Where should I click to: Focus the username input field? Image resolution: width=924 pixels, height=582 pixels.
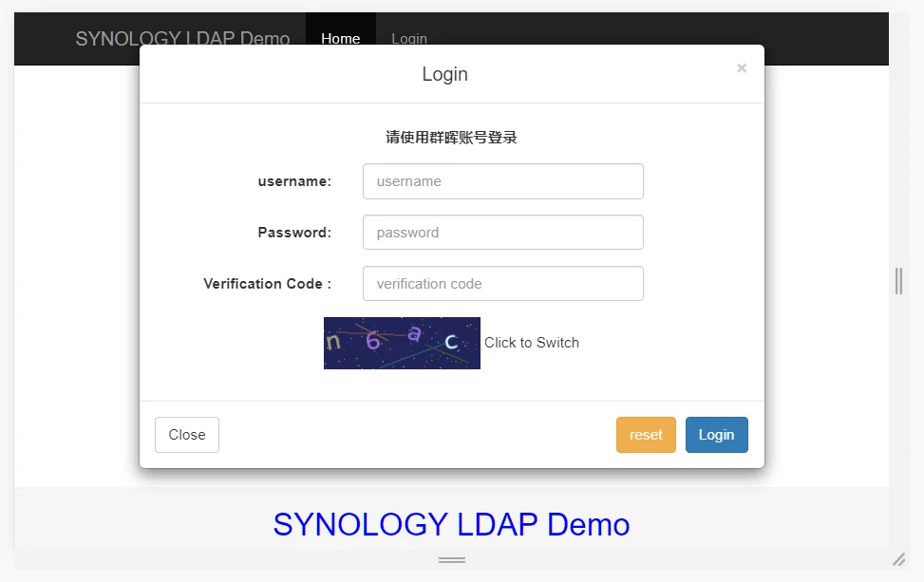(502, 181)
